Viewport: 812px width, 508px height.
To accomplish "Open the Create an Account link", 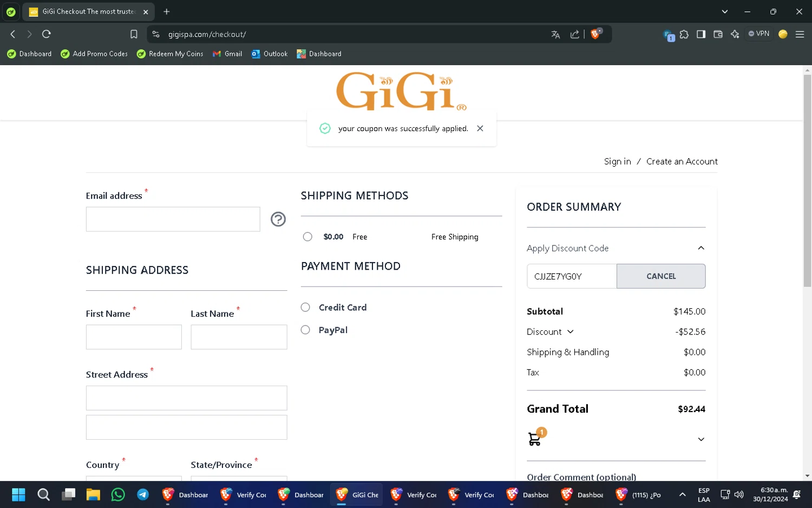I will [x=682, y=161].
